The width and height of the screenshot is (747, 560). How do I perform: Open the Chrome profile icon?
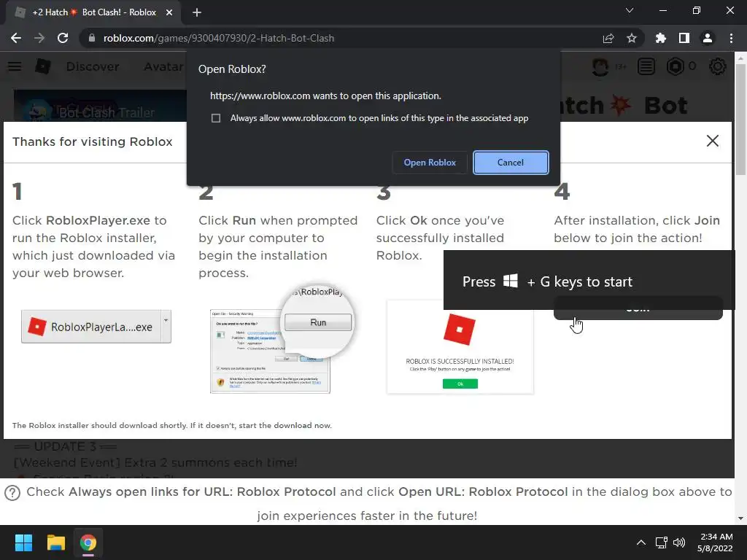pyautogui.click(x=708, y=38)
